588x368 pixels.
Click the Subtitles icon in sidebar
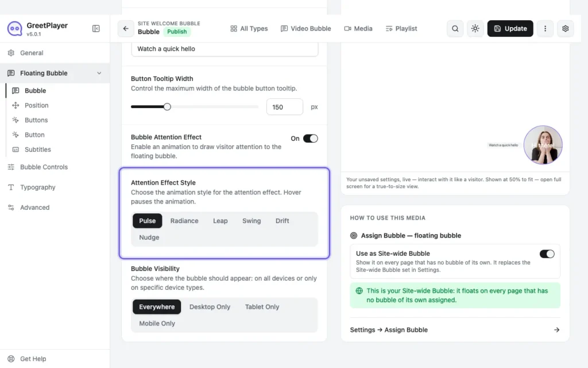(x=16, y=149)
